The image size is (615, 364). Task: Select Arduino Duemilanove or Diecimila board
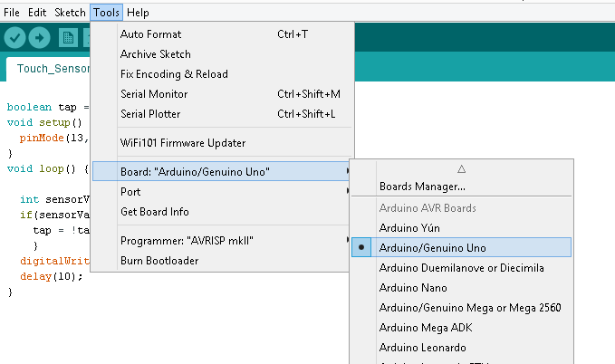coord(462,268)
